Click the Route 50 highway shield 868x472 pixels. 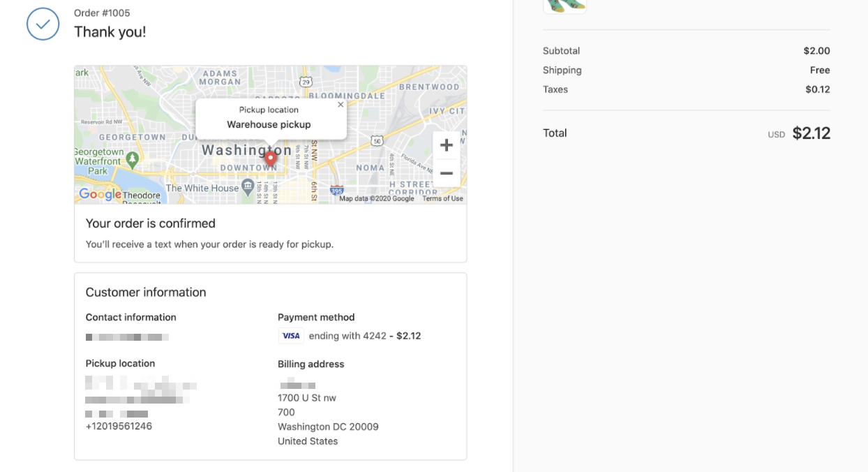point(377,140)
